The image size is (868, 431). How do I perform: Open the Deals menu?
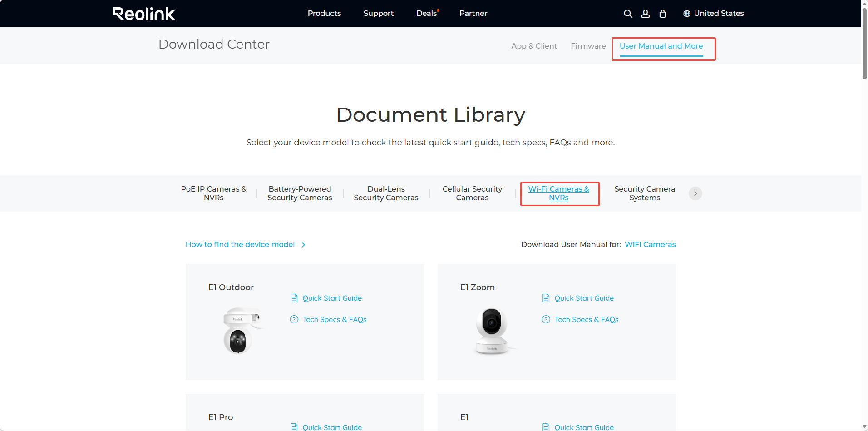point(427,13)
